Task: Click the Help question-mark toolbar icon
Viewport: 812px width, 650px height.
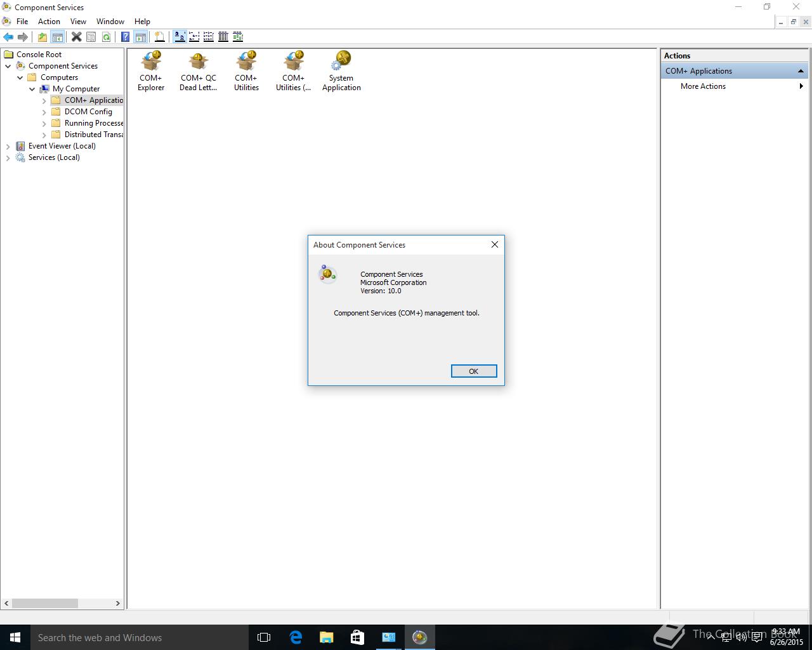Action: (x=126, y=37)
